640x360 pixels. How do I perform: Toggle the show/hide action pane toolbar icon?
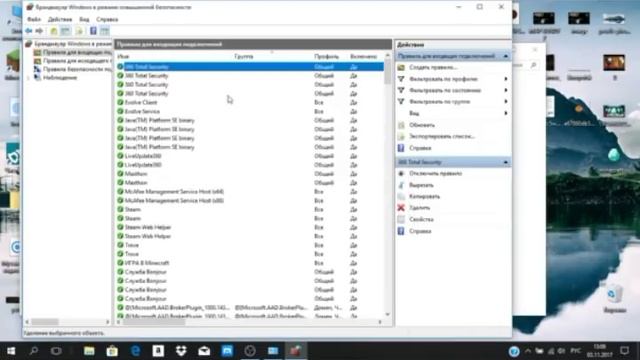click(104, 31)
